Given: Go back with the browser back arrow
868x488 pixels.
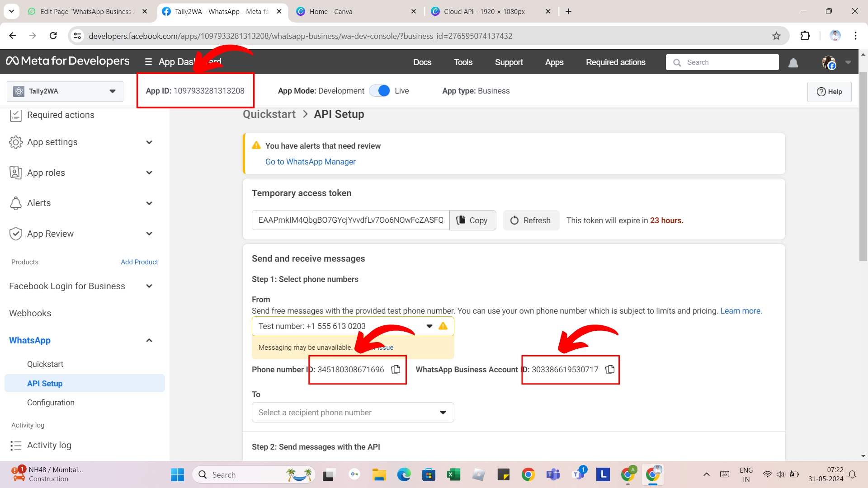Looking at the screenshot, I should click(13, 36).
